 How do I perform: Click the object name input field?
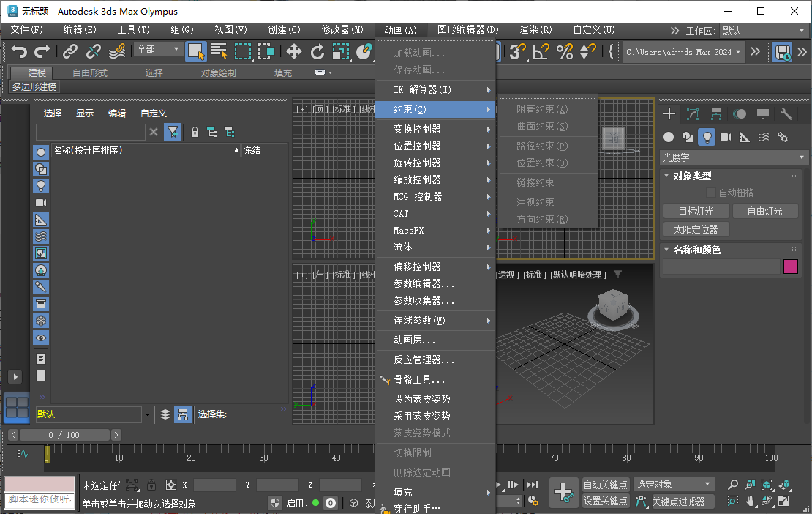(721, 267)
